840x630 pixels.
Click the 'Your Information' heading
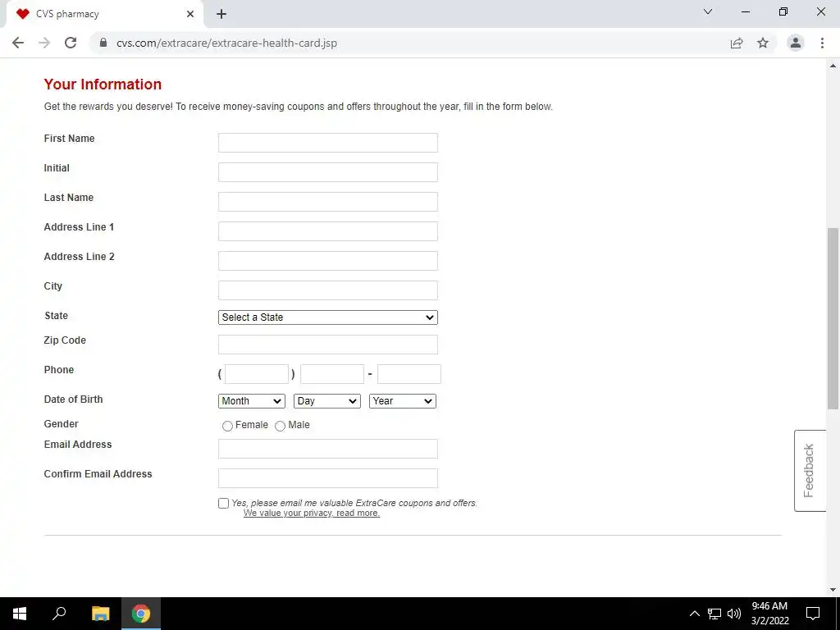(x=103, y=84)
